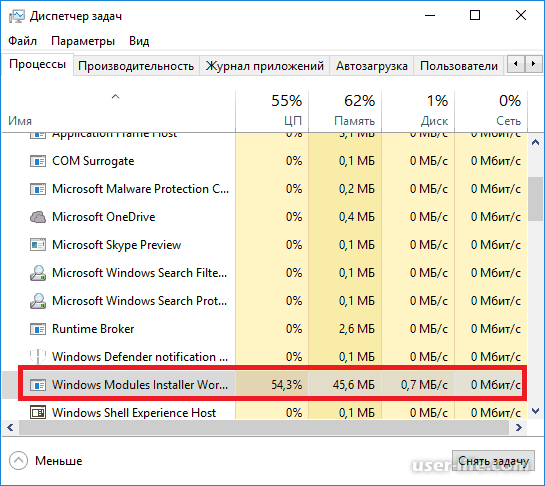The image size is (545, 486).
Task: Click the Windows Modules Installer Worker icon
Action: point(38,385)
